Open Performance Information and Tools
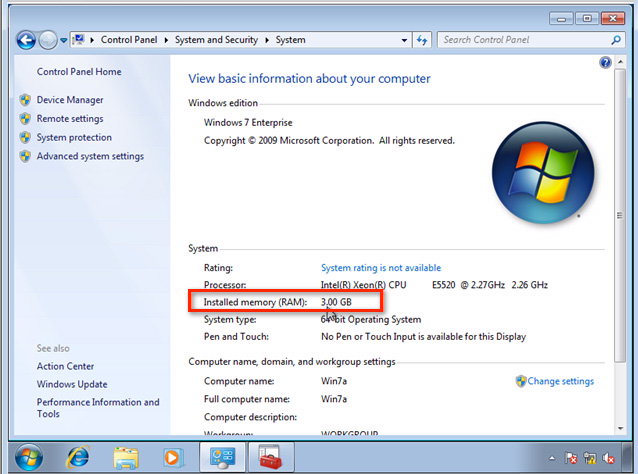Image resolution: width=638 pixels, height=474 pixels. [98, 408]
